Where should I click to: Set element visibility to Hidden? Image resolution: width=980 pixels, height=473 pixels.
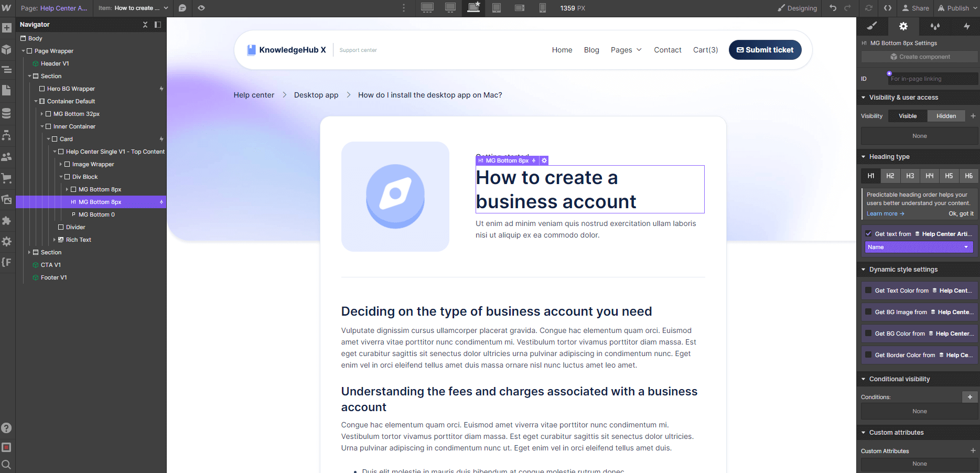946,115
